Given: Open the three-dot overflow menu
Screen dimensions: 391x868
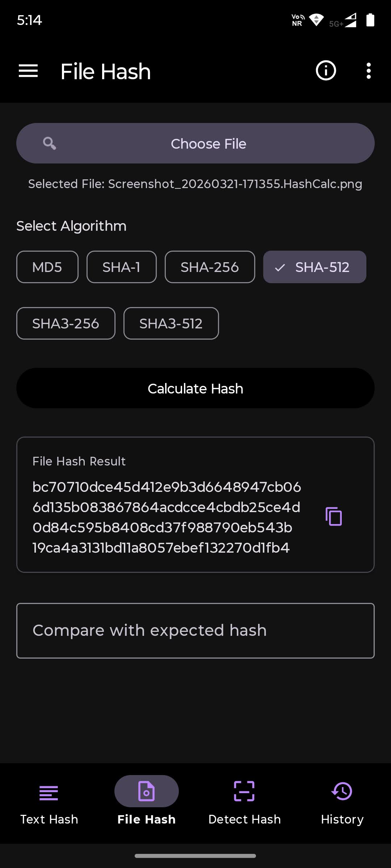Looking at the screenshot, I should pyautogui.click(x=369, y=71).
